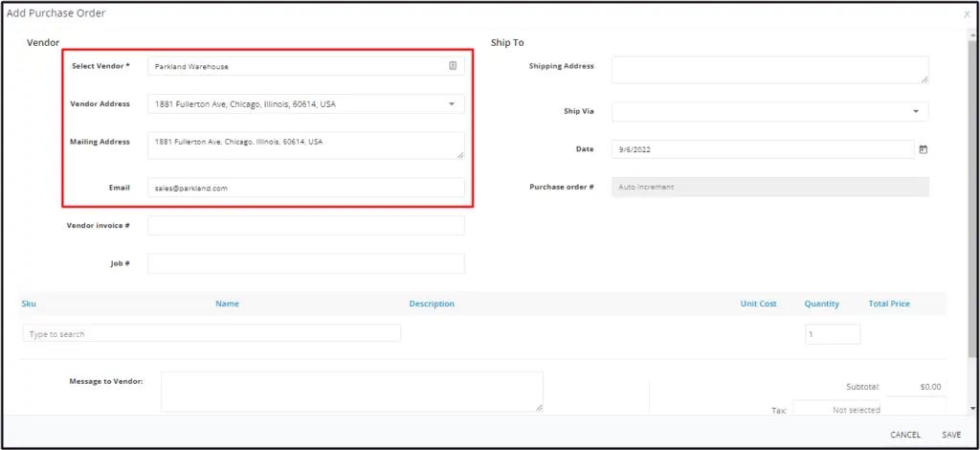The width and height of the screenshot is (980, 450).
Task: Close the Add Purchase Order dialog
Action: tap(967, 13)
